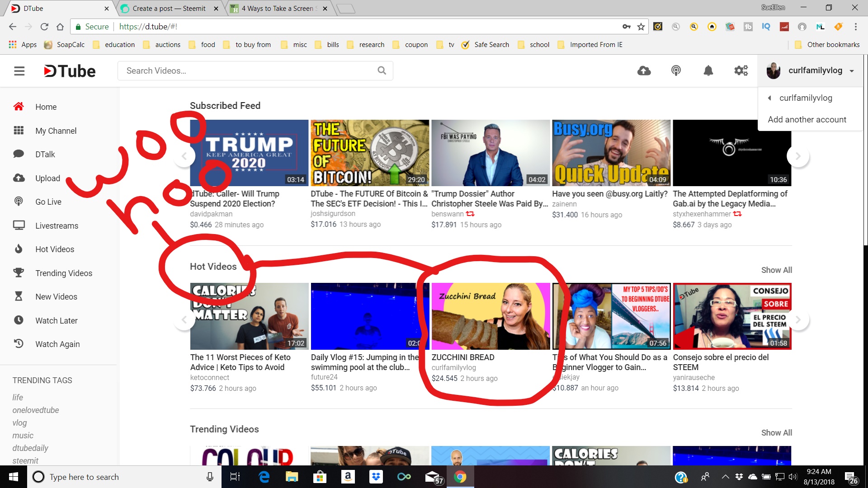This screenshot has height=488, width=868.
Task: Show previous Hot Videos
Action: coord(184,319)
